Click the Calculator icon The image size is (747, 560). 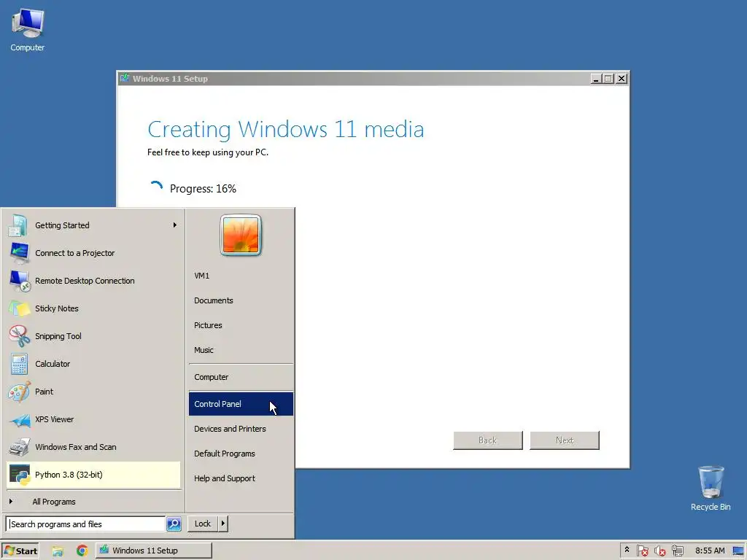coord(19,364)
